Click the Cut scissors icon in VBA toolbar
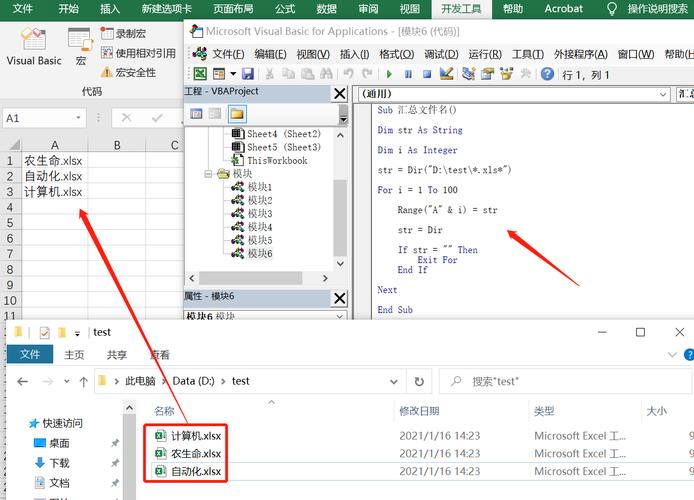 [269, 74]
